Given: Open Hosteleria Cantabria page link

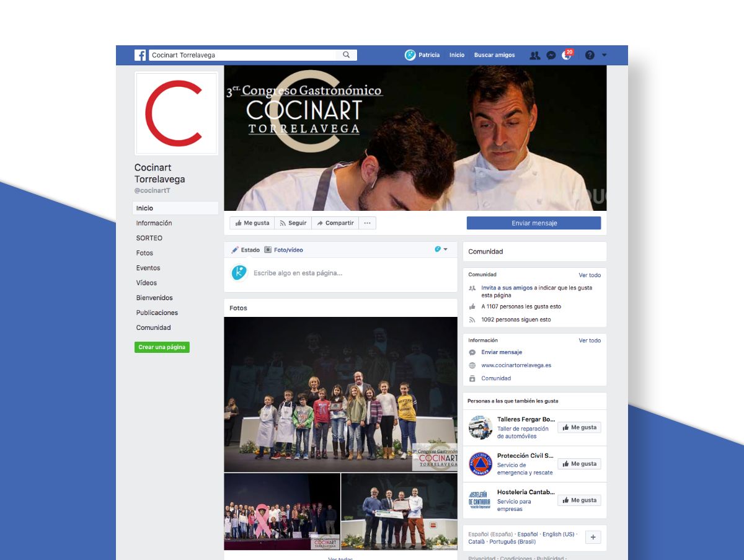Looking at the screenshot, I should 526,492.
